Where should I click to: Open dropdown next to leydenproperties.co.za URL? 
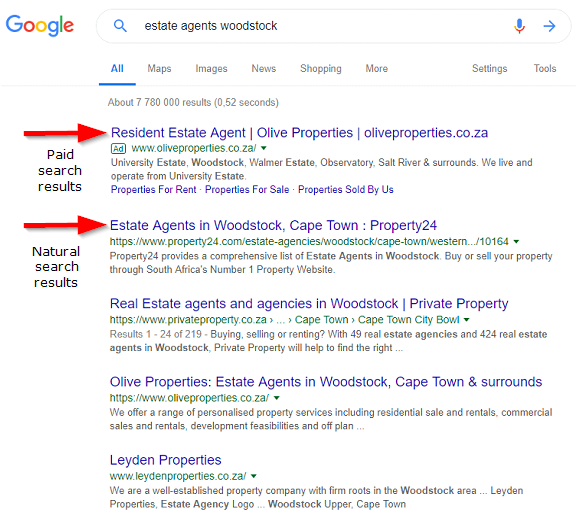(253, 476)
